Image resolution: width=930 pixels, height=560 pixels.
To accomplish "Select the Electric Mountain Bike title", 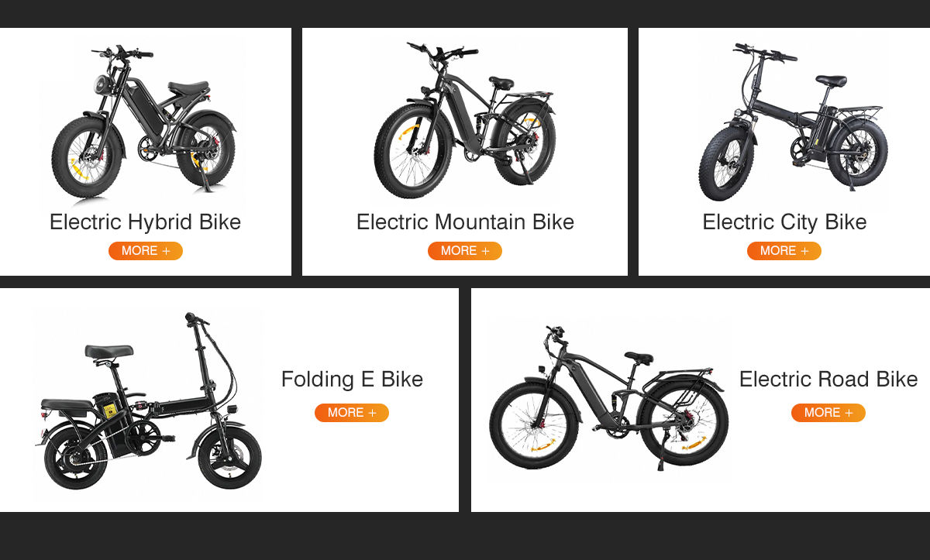I will coord(465,222).
